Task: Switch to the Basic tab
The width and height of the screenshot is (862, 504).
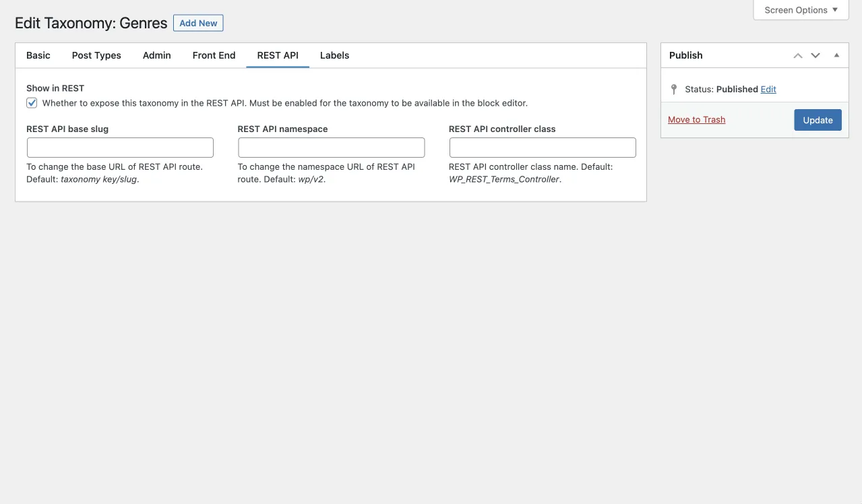Action: [38, 55]
